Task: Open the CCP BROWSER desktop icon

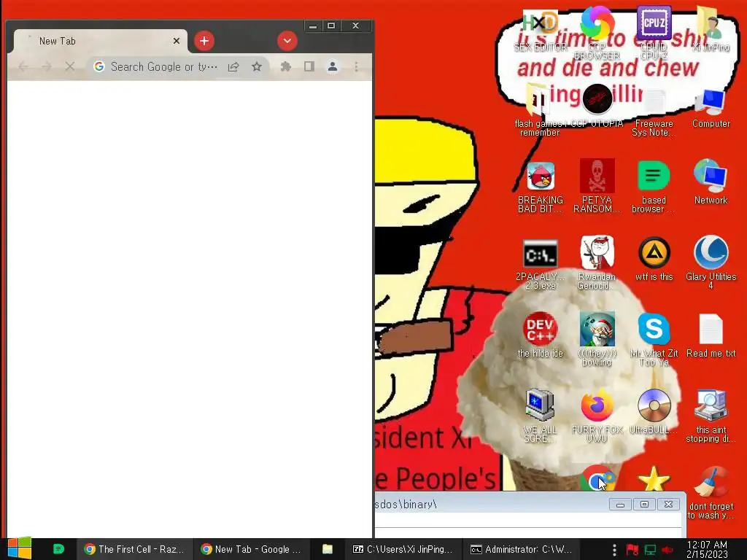Action: click(x=597, y=31)
